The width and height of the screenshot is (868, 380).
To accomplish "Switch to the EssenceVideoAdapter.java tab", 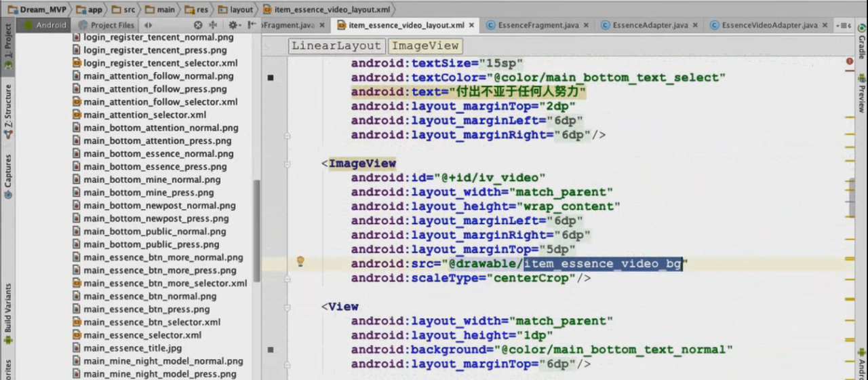I will pyautogui.click(x=769, y=25).
